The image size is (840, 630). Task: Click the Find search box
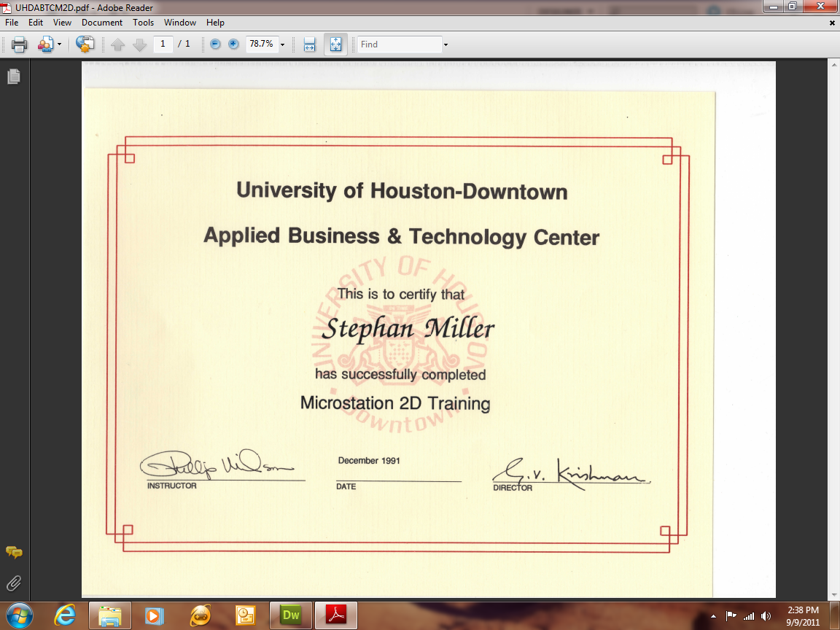400,44
